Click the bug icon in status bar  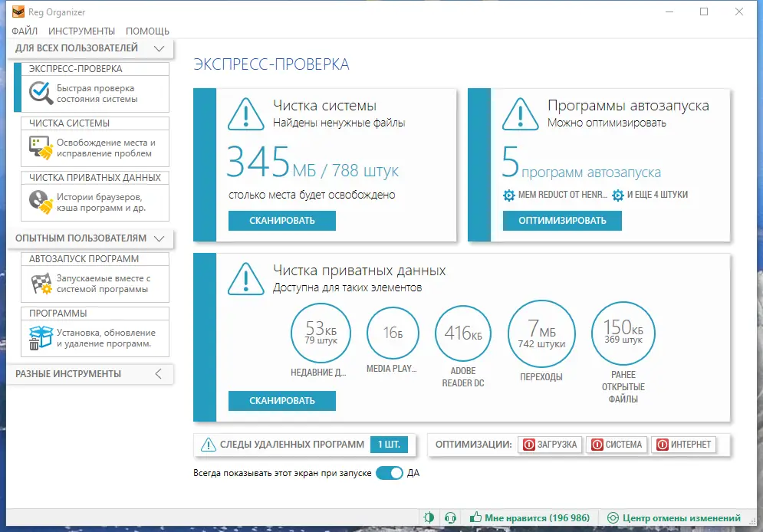coord(429,517)
